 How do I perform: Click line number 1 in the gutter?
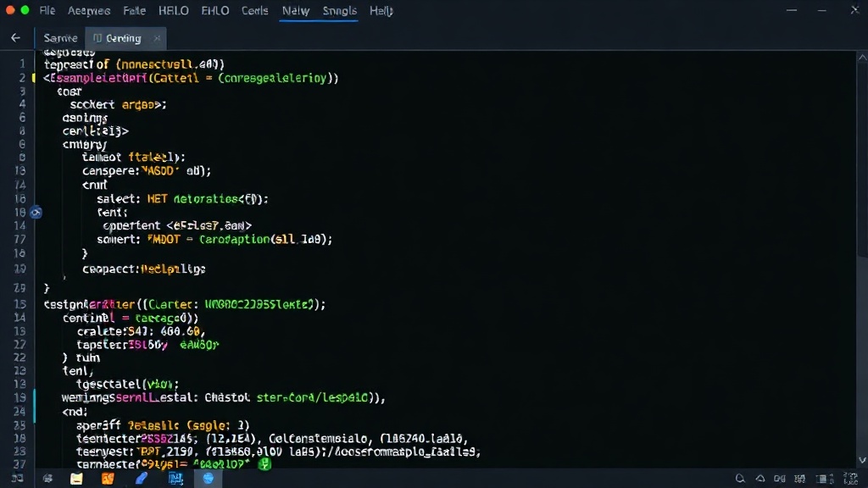(x=23, y=64)
